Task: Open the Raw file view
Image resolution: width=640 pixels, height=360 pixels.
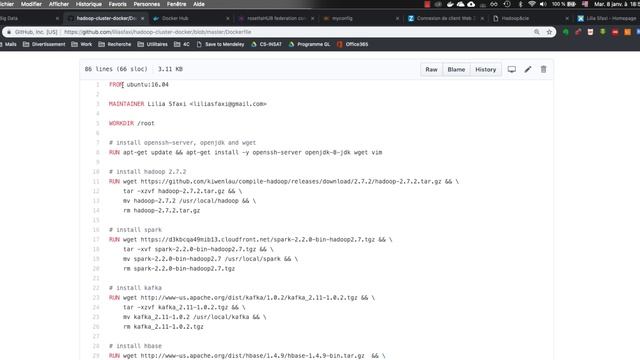Action: click(x=431, y=69)
